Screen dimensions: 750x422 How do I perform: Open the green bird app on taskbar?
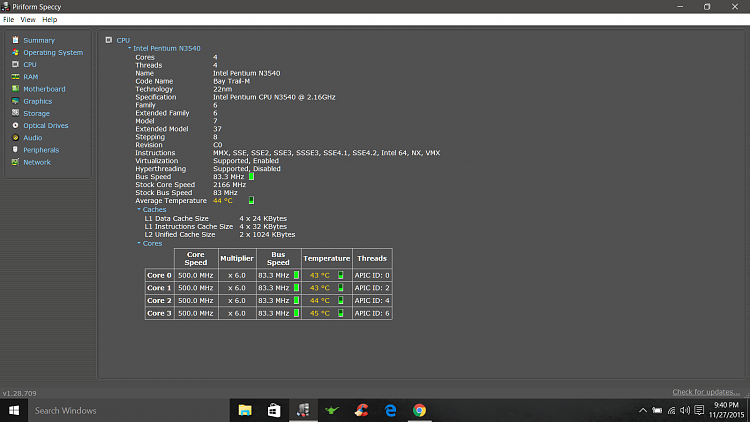coord(332,411)
